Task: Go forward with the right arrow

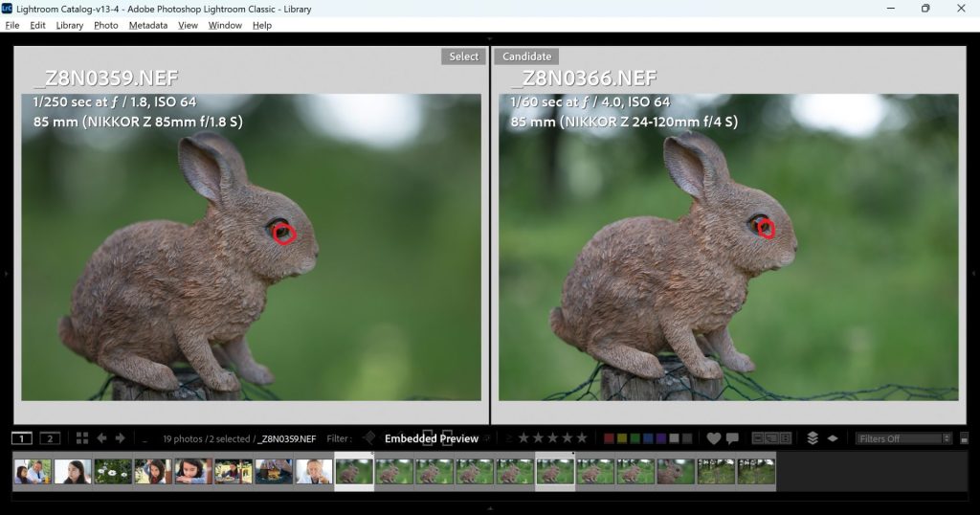Action: [x=120, y=438]
